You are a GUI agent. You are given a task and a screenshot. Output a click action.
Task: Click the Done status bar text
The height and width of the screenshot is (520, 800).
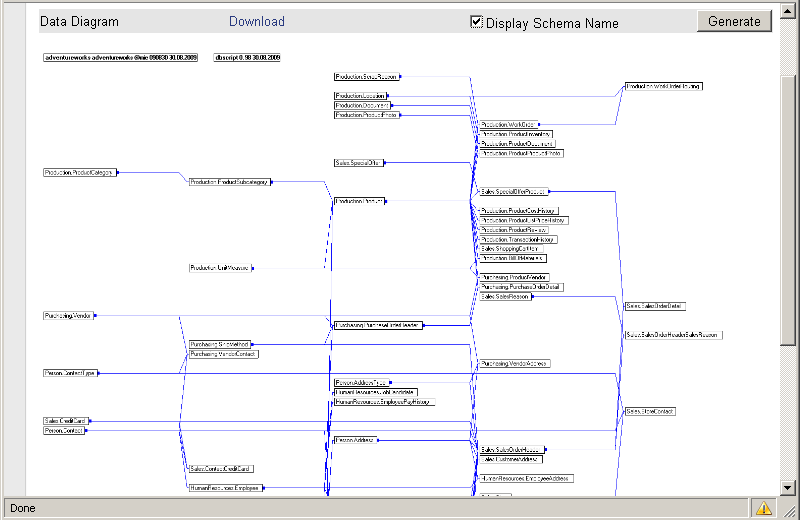[x=23, y=508]
